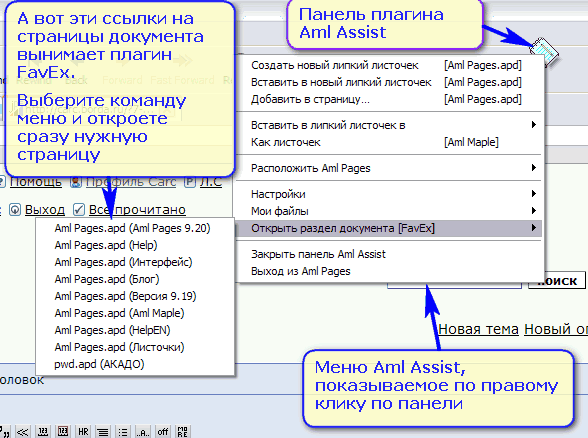This screenshot has width=588, height=438.
Task: Open 'Расположить Aml Pages' menu entry
Action: [388, 168]
